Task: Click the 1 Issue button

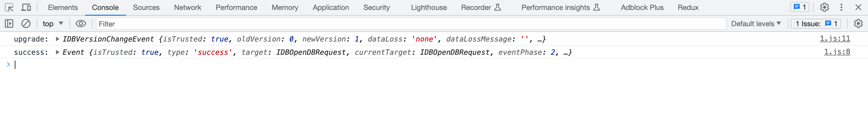Action: pyautogui.click(x=816, y=23)
